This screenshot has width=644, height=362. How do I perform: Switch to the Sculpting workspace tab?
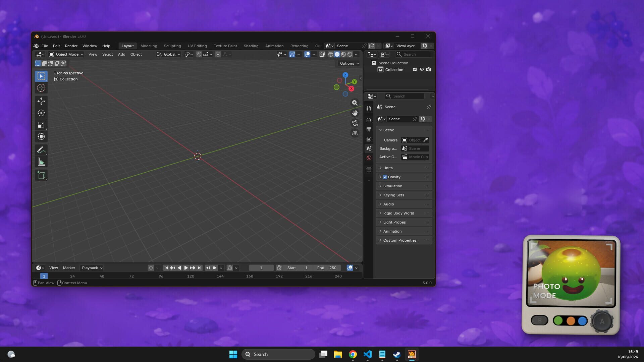172,46
